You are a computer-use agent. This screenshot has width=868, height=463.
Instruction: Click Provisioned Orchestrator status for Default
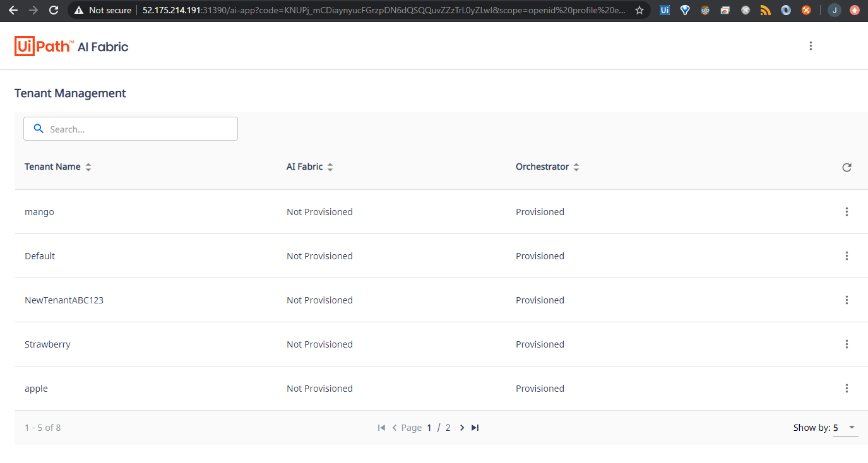point(540,256)
